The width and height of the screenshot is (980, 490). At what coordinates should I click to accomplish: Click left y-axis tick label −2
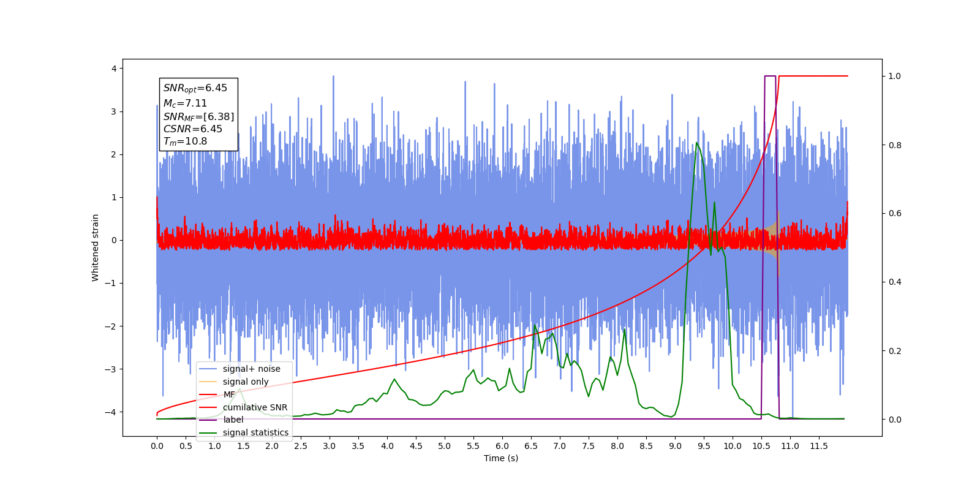click(x=111, y=326)
